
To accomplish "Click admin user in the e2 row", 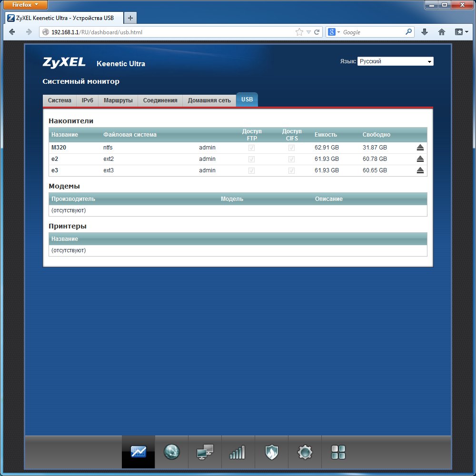I will click(208, 159).
